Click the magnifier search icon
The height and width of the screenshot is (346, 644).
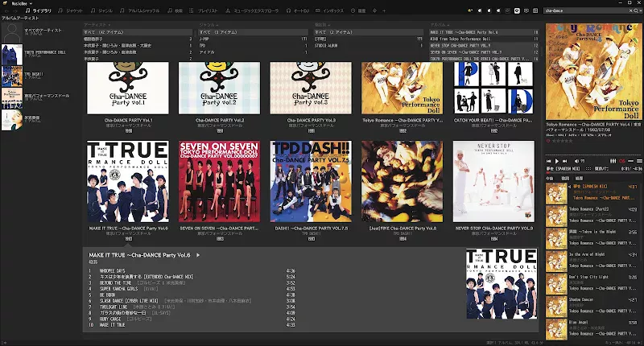tap(635, 10)
